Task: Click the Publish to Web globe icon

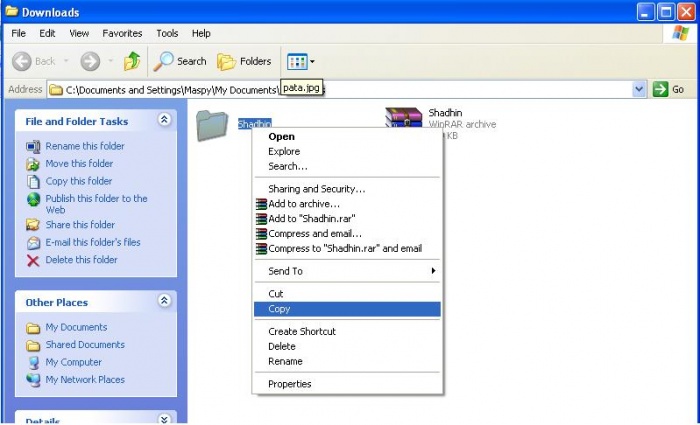Action: coord(33,200)
